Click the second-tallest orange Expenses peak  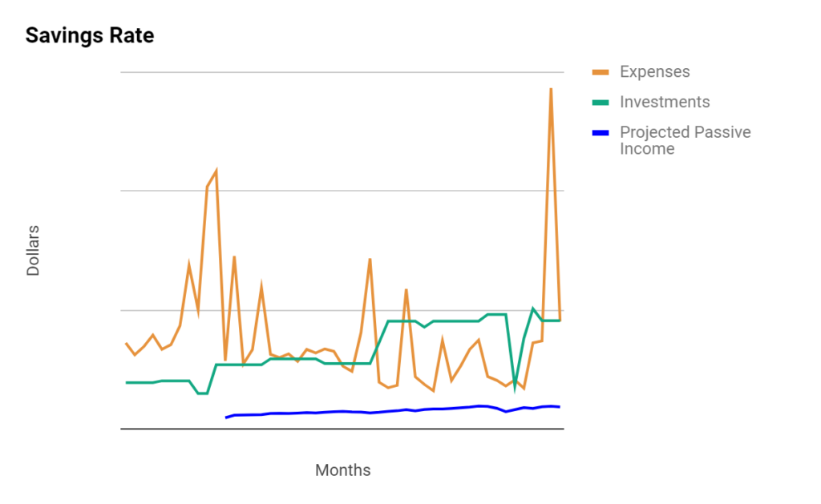(216, 171)
